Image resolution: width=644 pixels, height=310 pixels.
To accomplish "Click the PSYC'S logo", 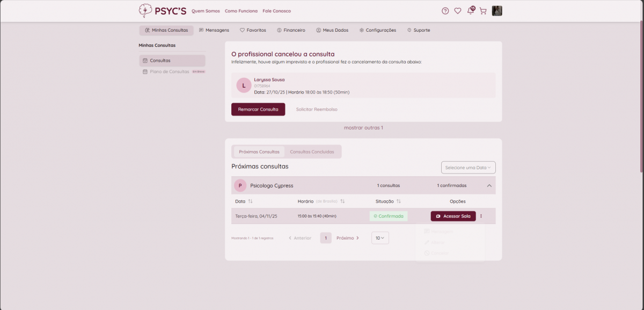I will click(x=163, y=11).
